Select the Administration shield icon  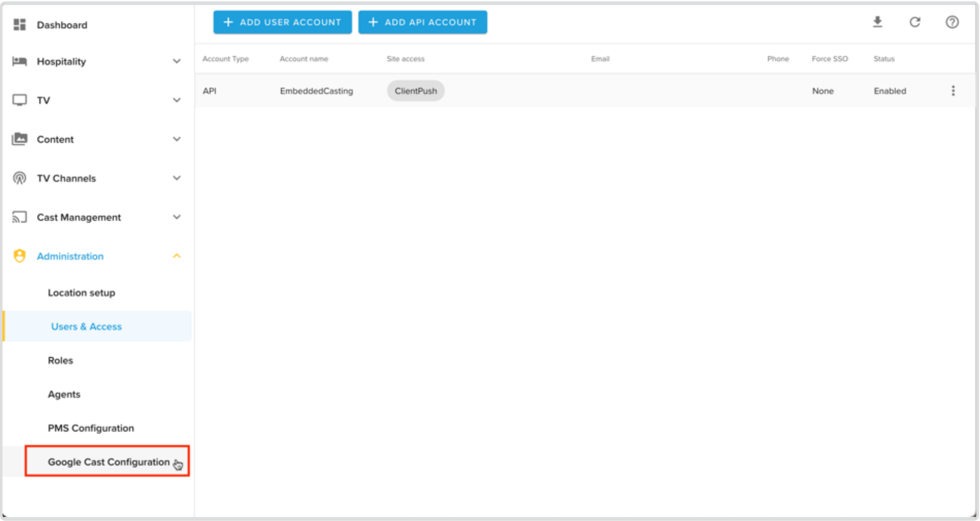pos(20,256)
